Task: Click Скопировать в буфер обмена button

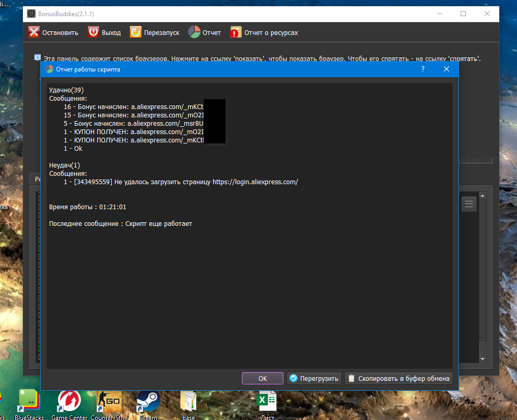Action: click(398, 378)
